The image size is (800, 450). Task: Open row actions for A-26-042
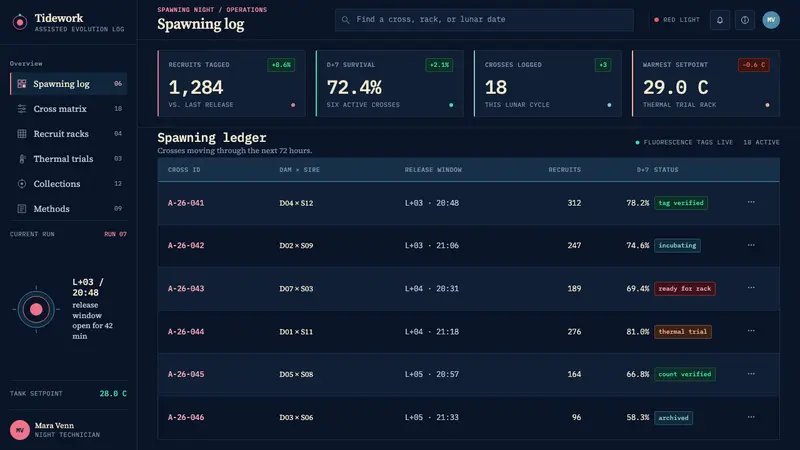coord(751,245)
